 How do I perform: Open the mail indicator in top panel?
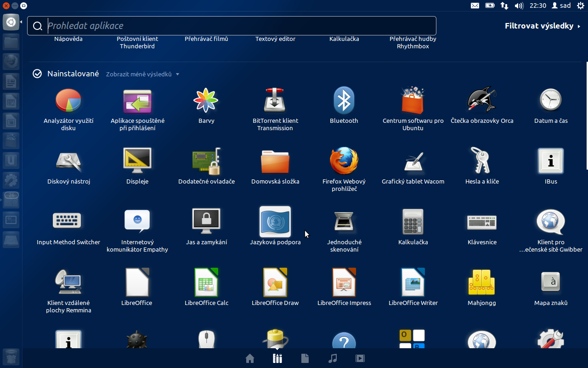[475, 6]
